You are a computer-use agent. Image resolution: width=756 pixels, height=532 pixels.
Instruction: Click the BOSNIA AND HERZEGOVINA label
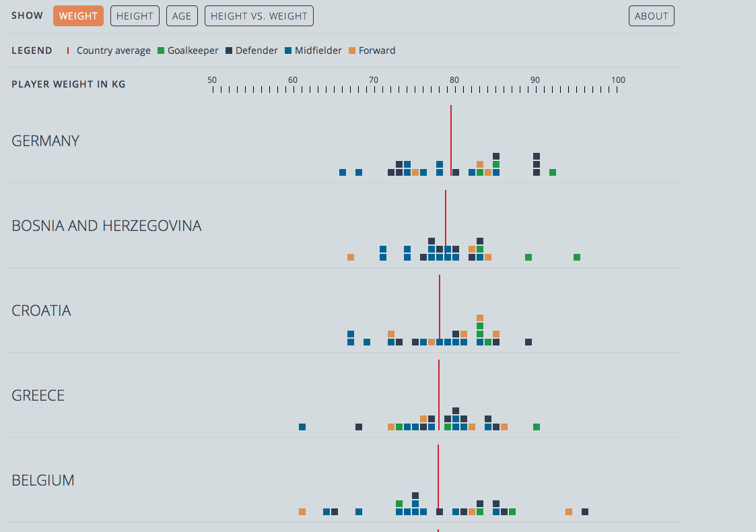point(106,226)
